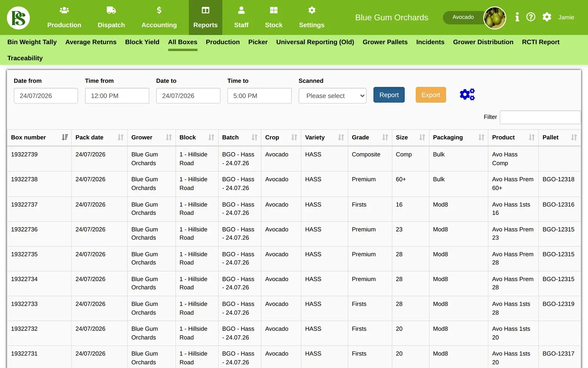The width and height of the screenshot is (588, 368).
Task: Open the Settings gear in the main nav
Action: point(312,10)
